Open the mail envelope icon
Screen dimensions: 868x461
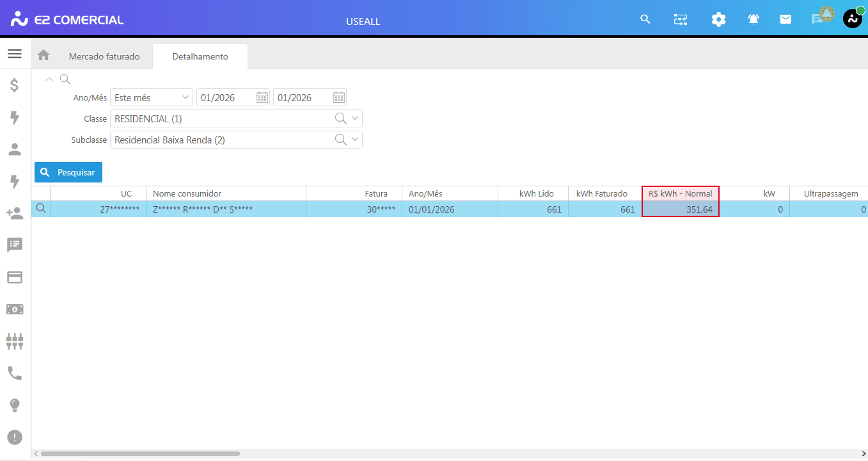[x=785, y=20]
